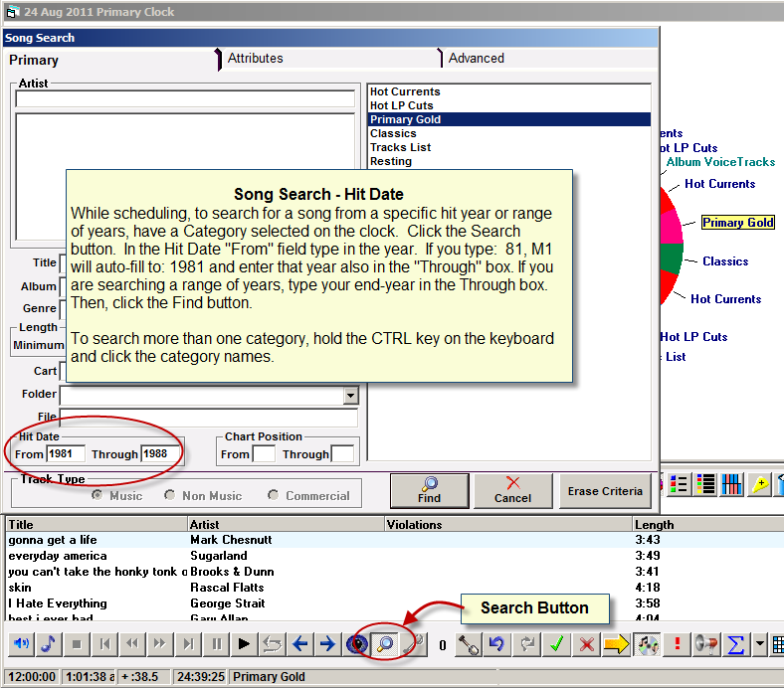
Task: Switch to the Attributes tab
Action: click(x=255, y=59)
